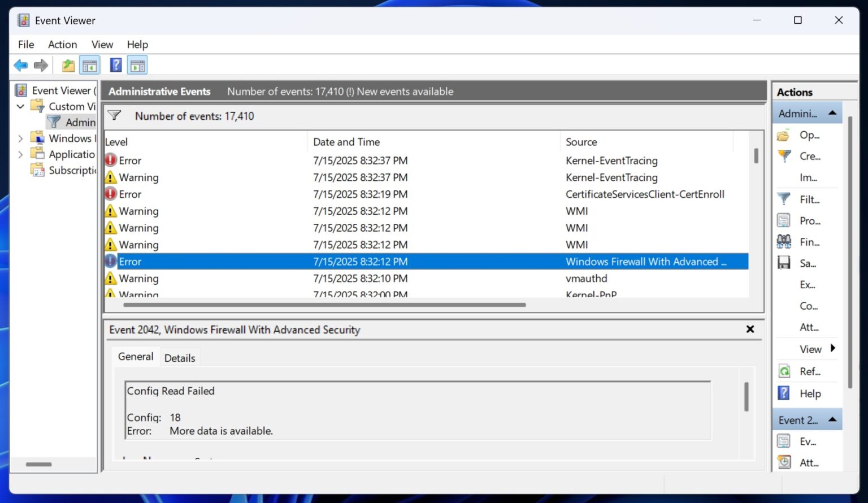Open Event Properties icon under Event 2042 section

click(784, 441)
